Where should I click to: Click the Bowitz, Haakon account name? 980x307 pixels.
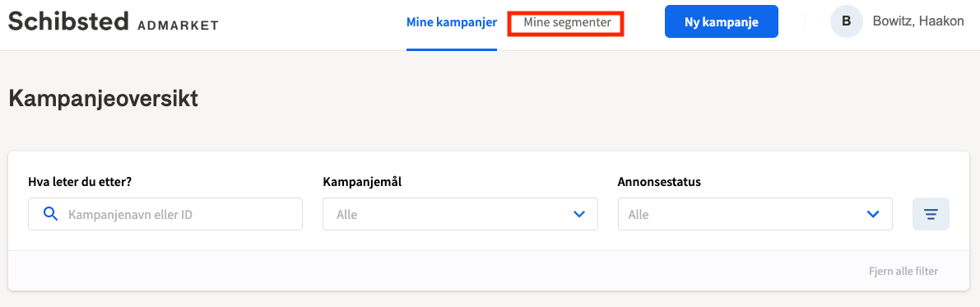tap(918, 22)
